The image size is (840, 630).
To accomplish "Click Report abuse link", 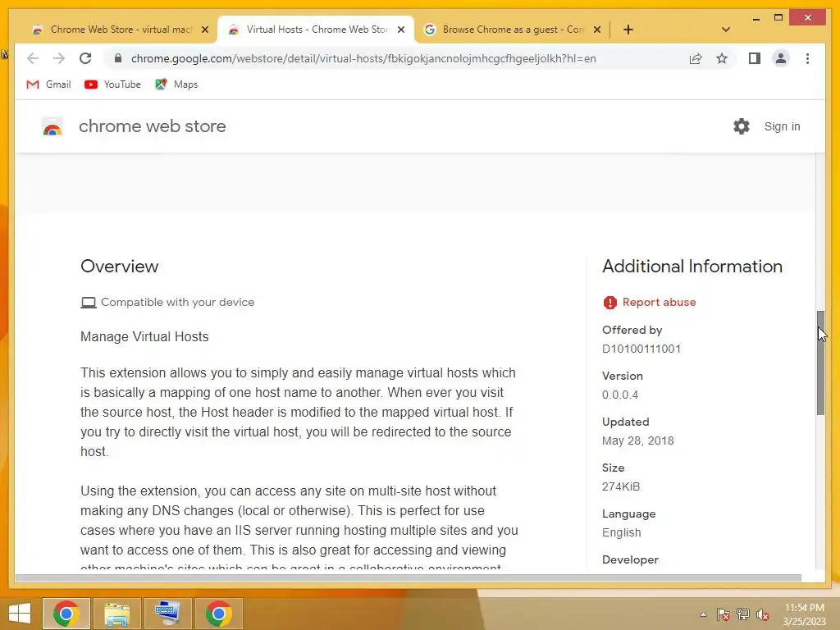I will click(659, 302).
